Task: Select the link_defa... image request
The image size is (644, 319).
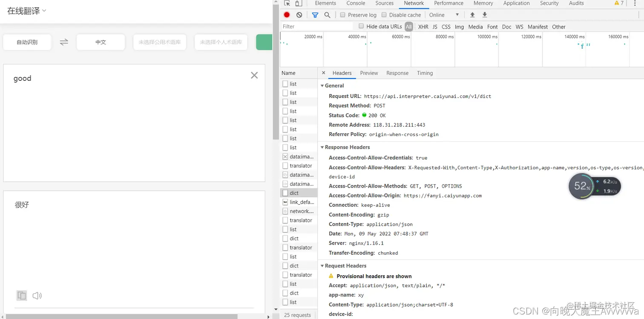Action: [299, 202]
